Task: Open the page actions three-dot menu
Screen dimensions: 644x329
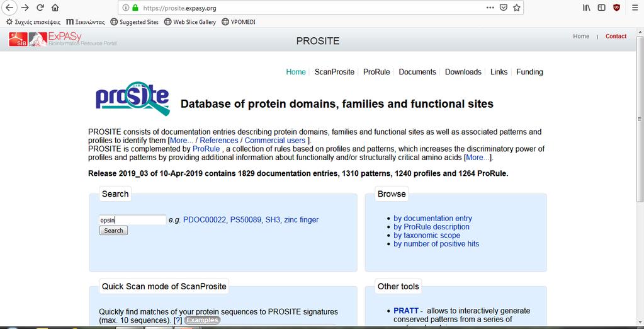Action: pos(490,8)
